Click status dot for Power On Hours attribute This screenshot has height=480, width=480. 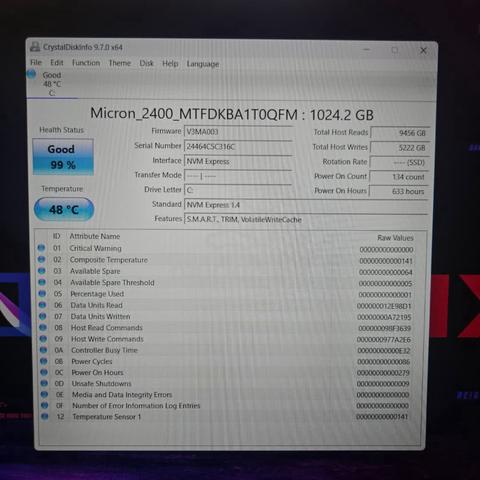coord(44,372)
